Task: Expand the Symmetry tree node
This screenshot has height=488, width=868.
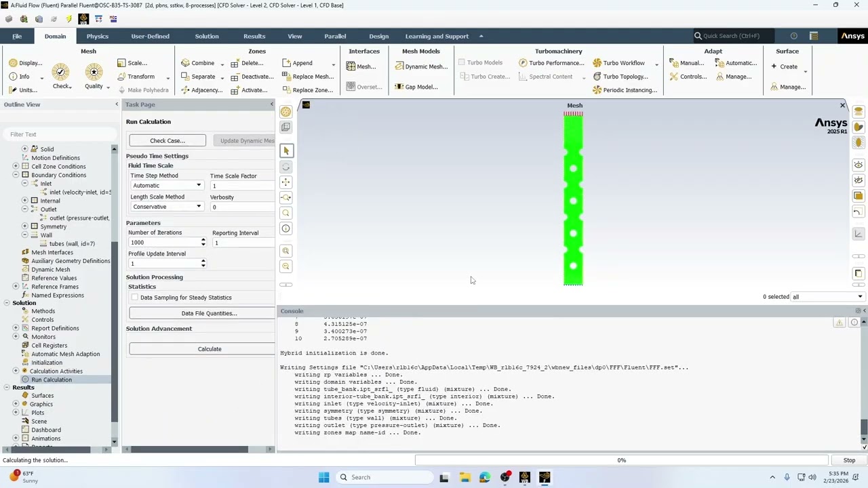Action: (x=24, y=226)
